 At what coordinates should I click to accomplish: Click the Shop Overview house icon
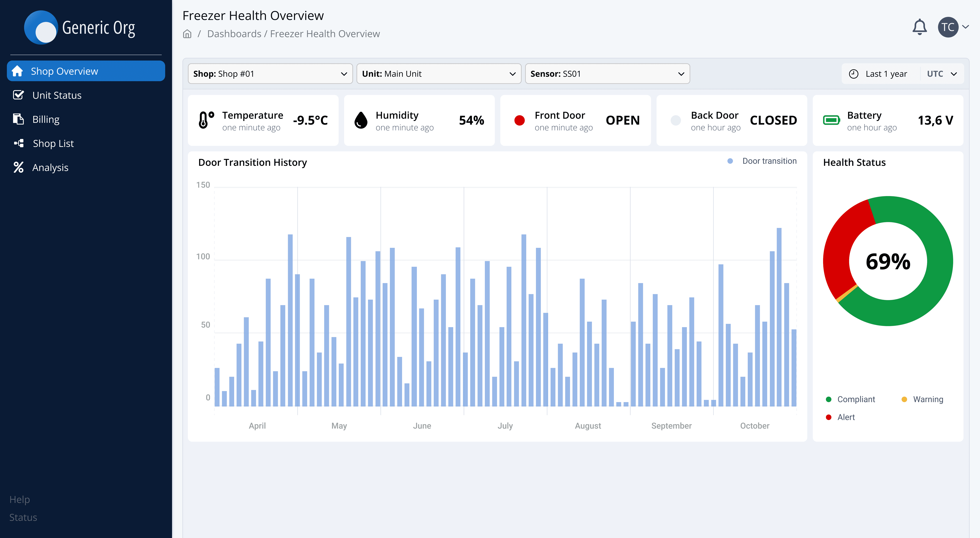click(x=17, y=71)
